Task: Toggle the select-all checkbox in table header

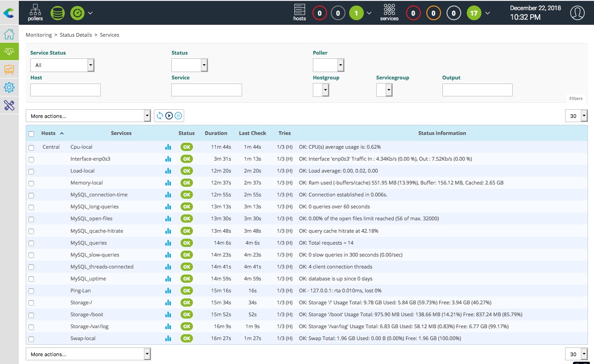Action: 31,134
